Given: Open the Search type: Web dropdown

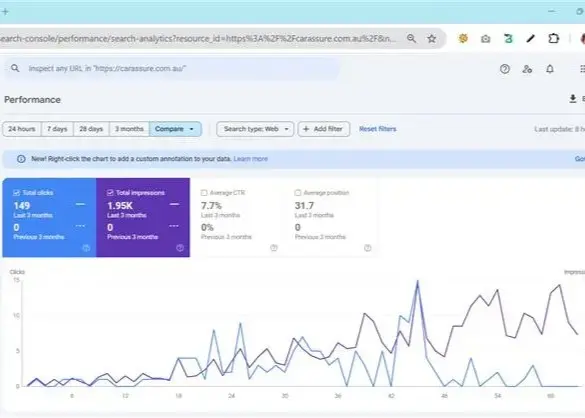Looking at the screenshot, I should tap(255, 129).
